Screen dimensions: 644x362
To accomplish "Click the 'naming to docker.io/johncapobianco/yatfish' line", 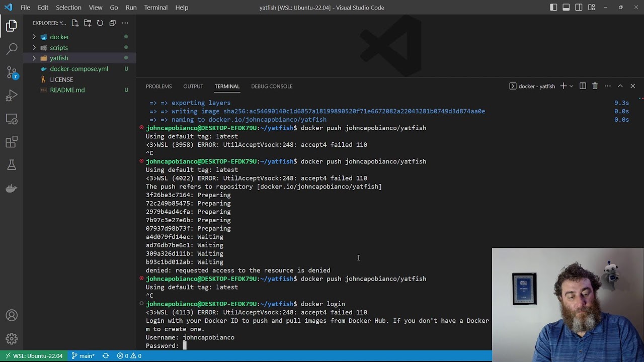I will coord(238,120).
